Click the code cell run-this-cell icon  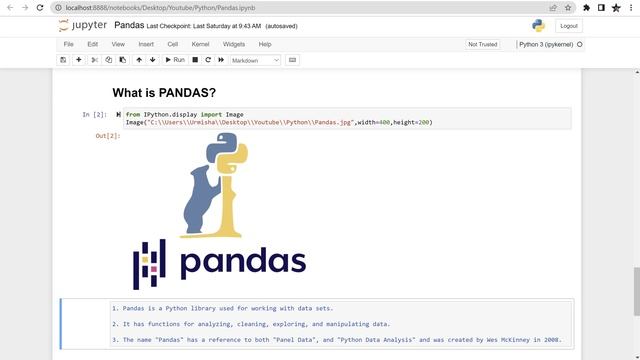118,115
